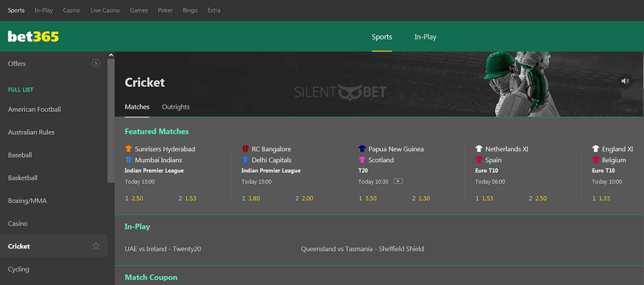Star Cricket as a favourite
Image resolution: width=644 pixels, height=285 pixels.
coord(96,246)
